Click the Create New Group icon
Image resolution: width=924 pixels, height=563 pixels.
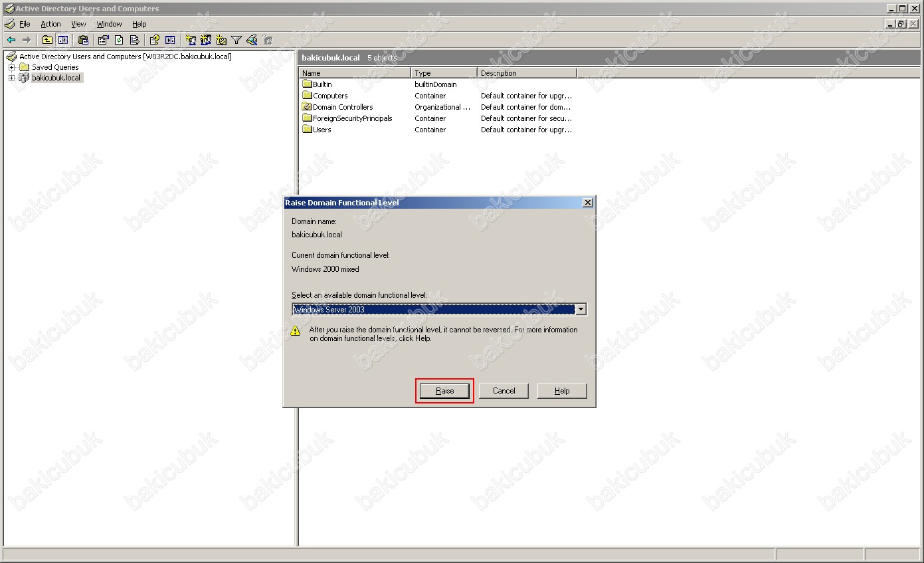point(206,40)
